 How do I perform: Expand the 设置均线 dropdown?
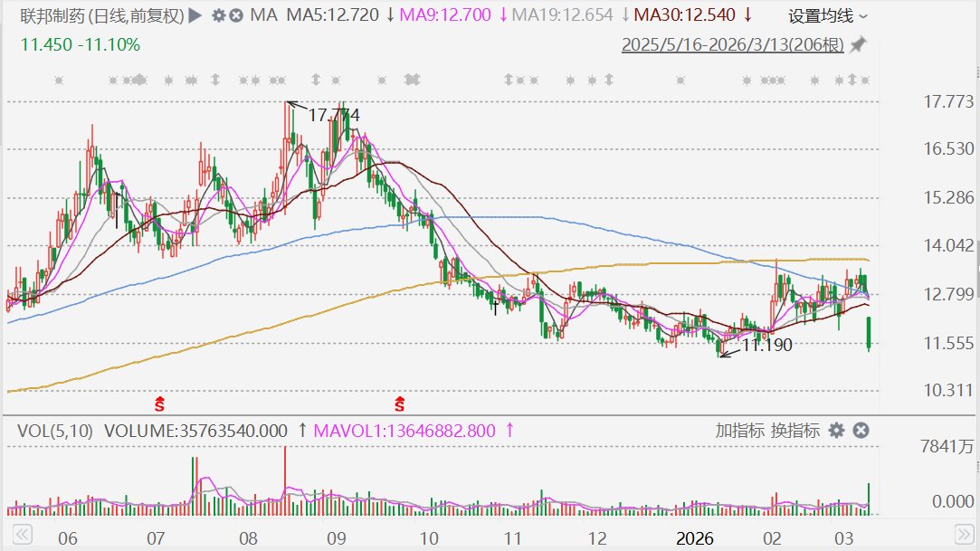827,15
